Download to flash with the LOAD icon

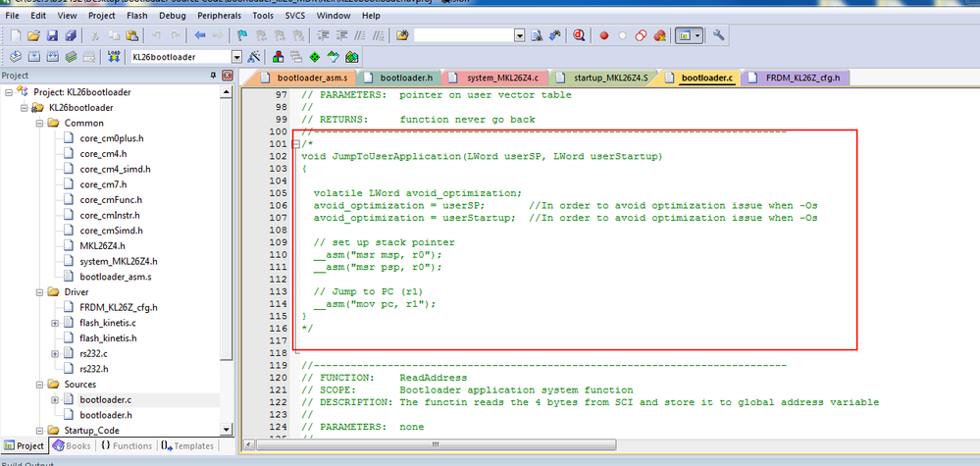click(114, 57)
